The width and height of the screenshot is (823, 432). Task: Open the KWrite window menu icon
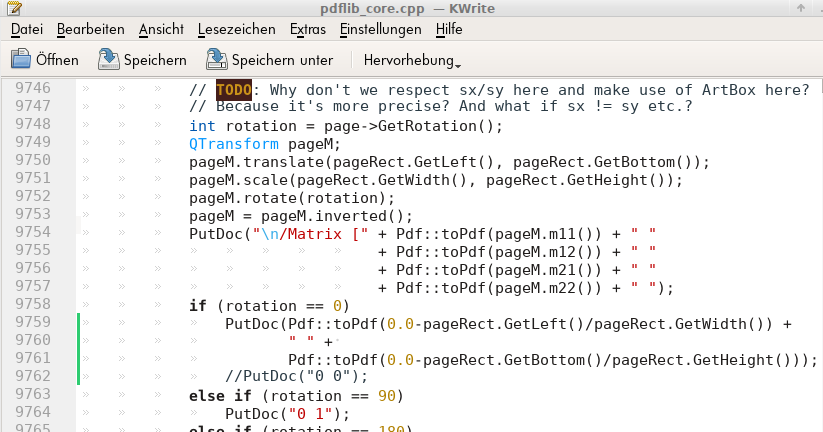pos(13,7)
